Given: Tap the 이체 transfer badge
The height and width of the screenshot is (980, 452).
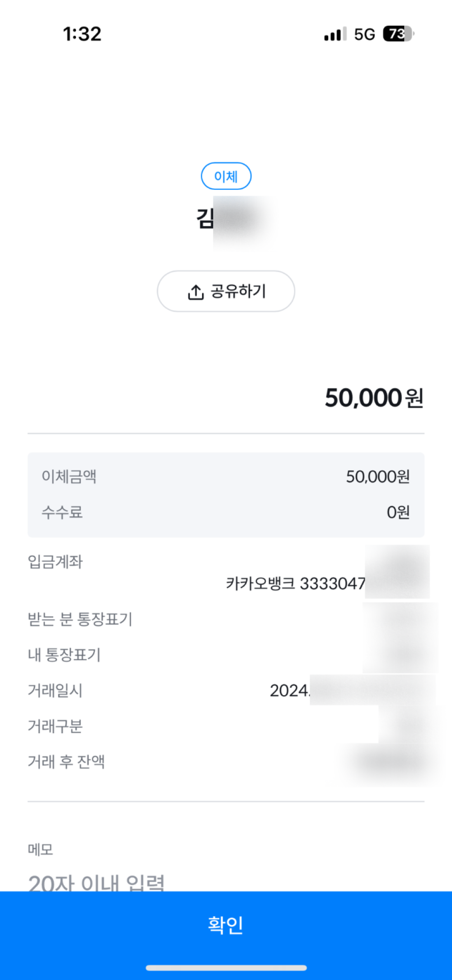Looking at the screenshot, I should pyautogui.click(x=226, y=176).
